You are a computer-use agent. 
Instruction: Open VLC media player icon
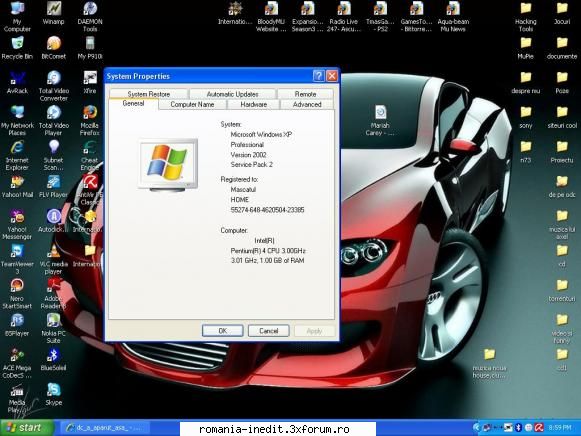coord(53,259)
